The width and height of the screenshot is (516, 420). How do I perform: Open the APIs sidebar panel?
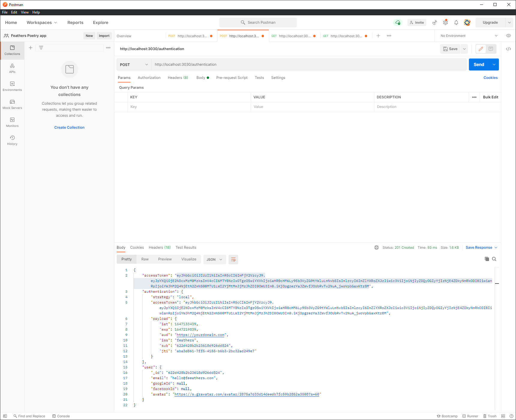tap(12, 68)
